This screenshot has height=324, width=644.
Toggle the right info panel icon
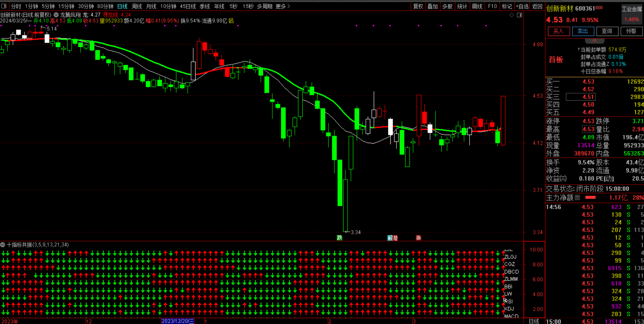click(520, 15)
